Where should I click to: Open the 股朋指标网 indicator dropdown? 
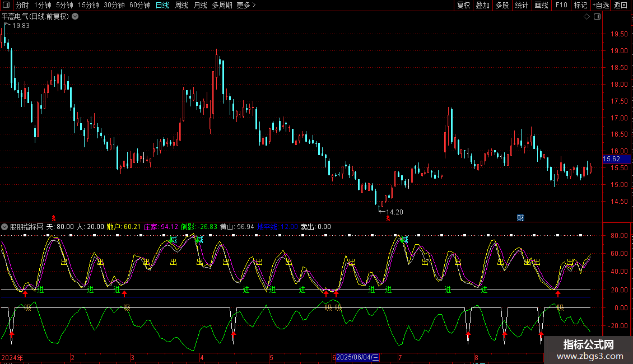click(x=4, y=227)
